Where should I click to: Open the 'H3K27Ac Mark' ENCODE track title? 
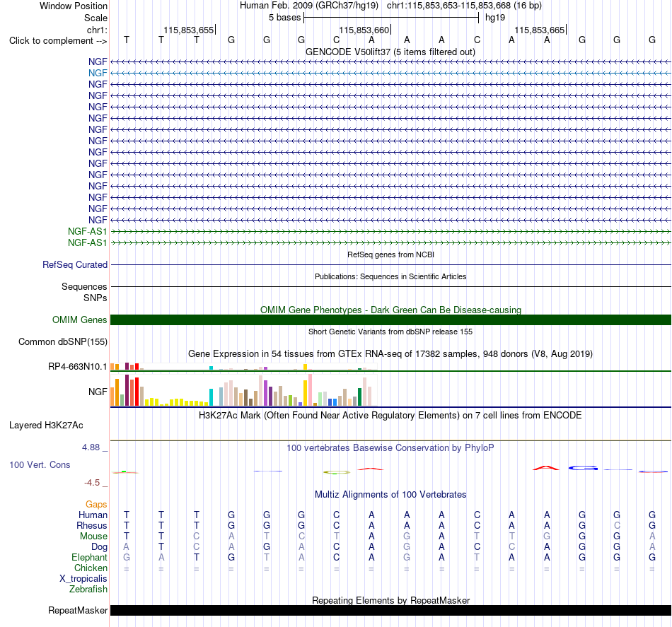click(x=390, y=416)
